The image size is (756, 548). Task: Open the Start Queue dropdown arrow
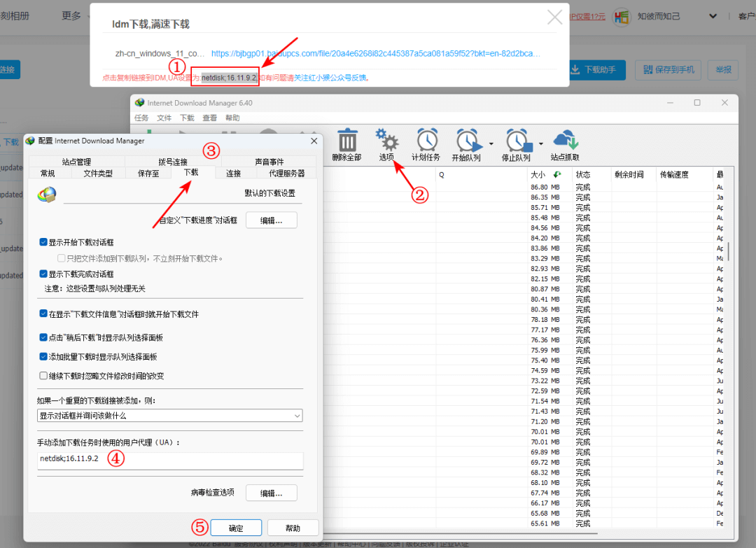point(491,144)
